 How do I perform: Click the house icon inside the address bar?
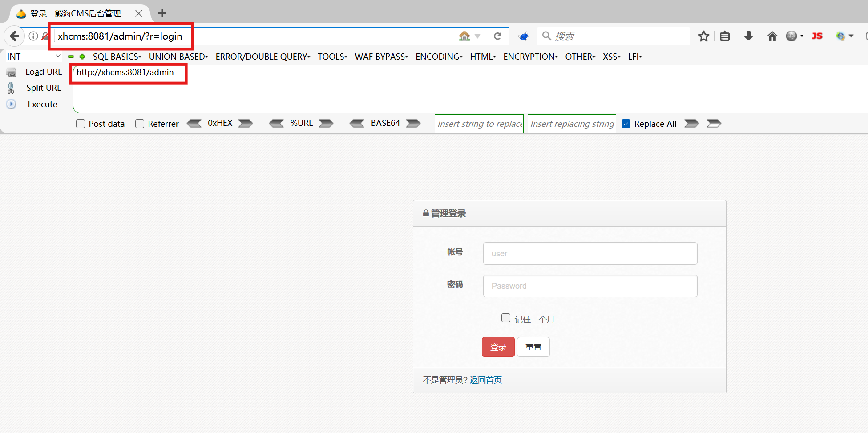coord(464,36)
